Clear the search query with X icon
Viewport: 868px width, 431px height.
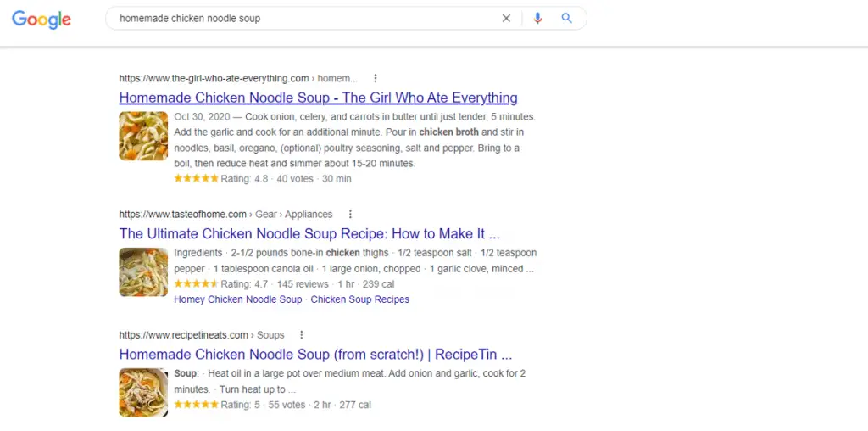[x=506, y=19]
